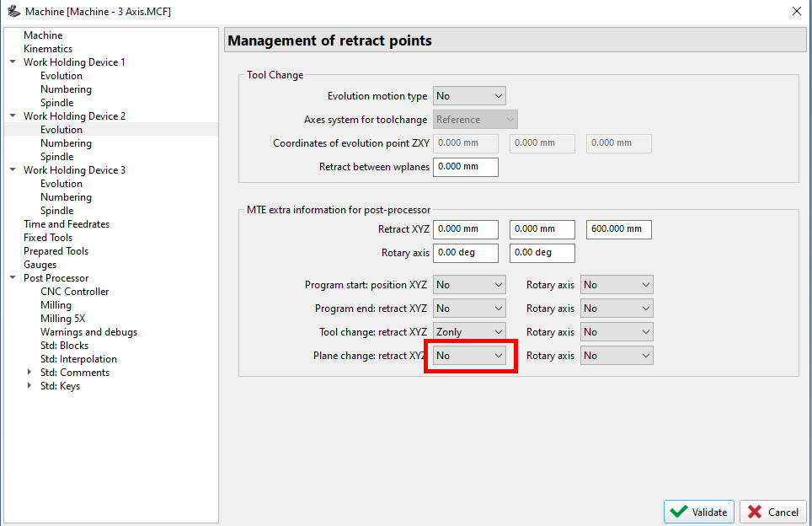
Task: Open Milling 5X settings
Action: pyautogui.click(x=62, y=318)
